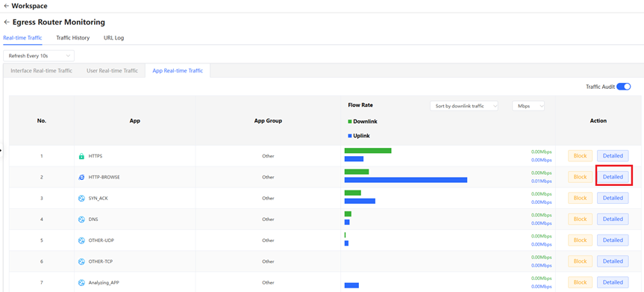Click the OTHER-UDP globe icon

click(x=81, y=240)
